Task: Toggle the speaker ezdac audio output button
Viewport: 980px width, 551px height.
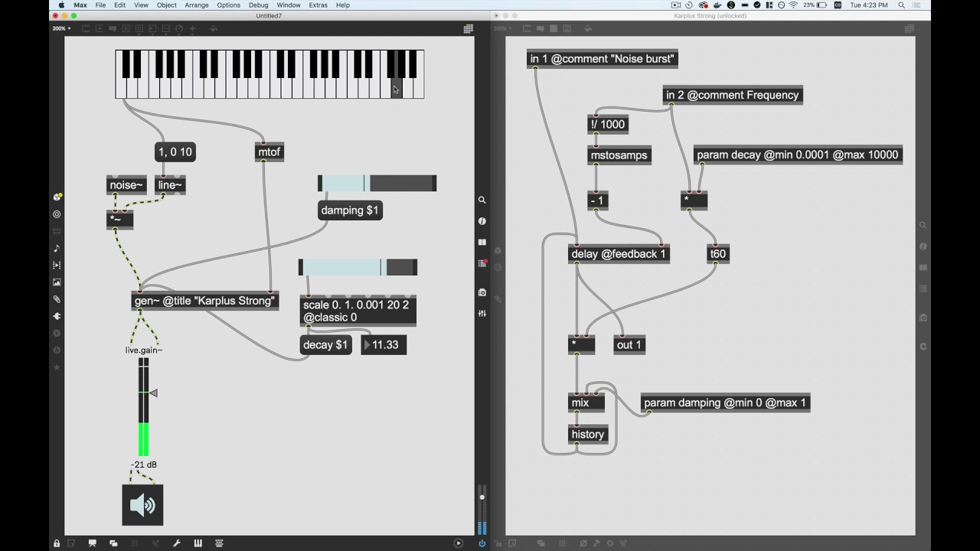Action: click(142, 505)
